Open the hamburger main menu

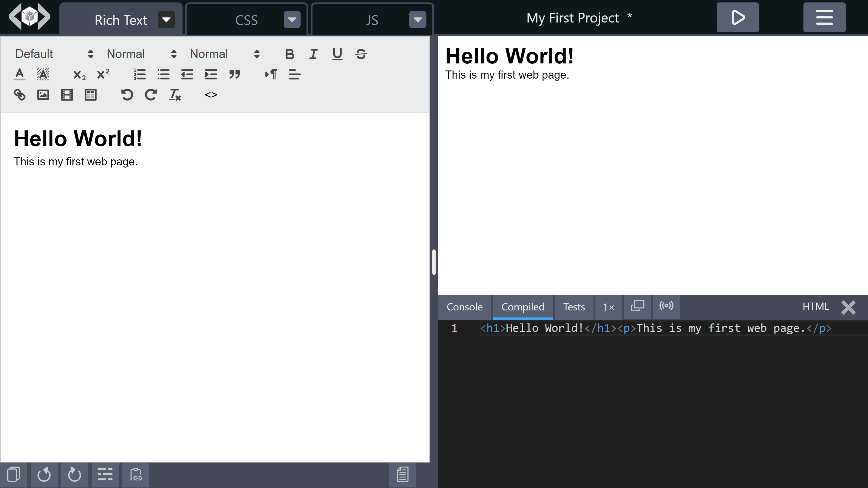[824, 17]
